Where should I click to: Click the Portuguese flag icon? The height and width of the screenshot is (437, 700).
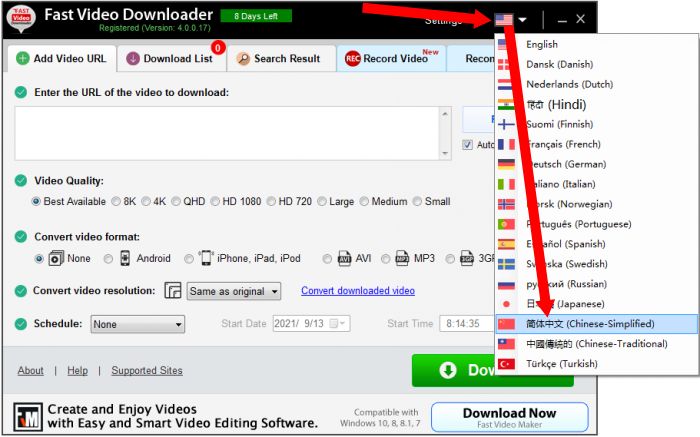(x=506, y=224)
